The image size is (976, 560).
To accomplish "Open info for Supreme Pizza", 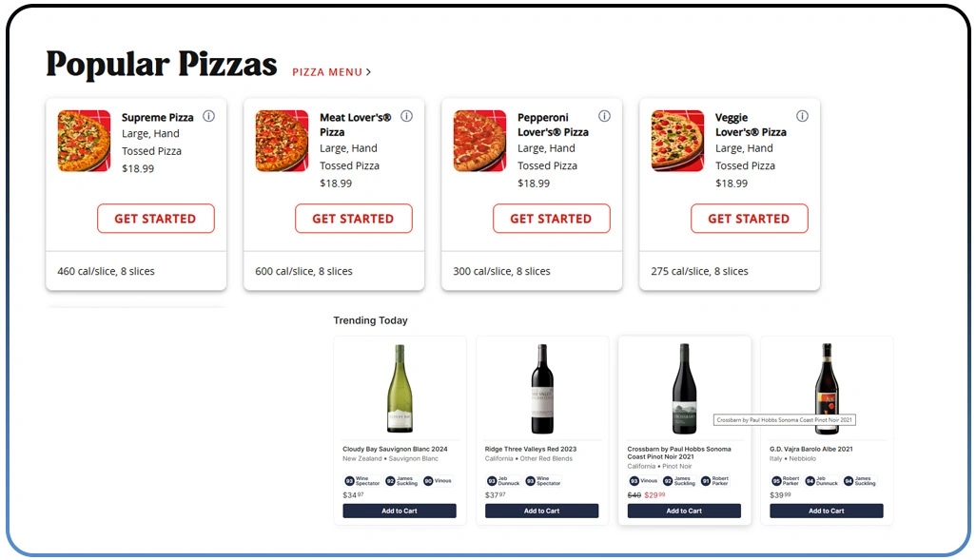I will pos(208,115).
